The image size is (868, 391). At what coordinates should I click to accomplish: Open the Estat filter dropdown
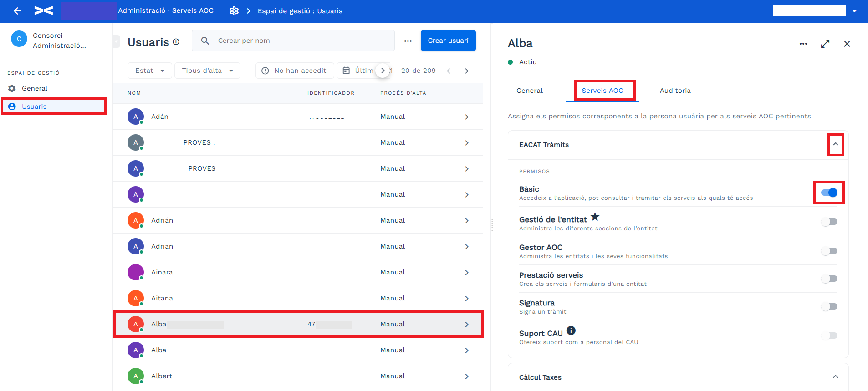(150, 71)
